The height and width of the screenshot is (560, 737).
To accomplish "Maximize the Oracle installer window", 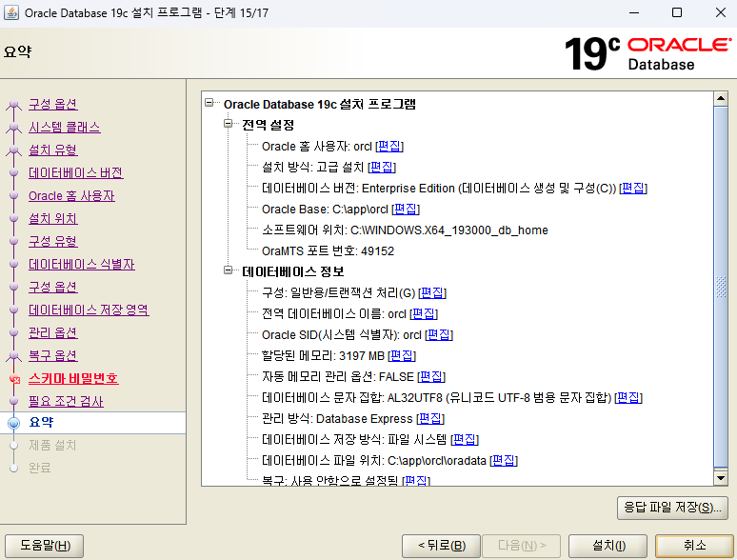I will tap(677, 12).
